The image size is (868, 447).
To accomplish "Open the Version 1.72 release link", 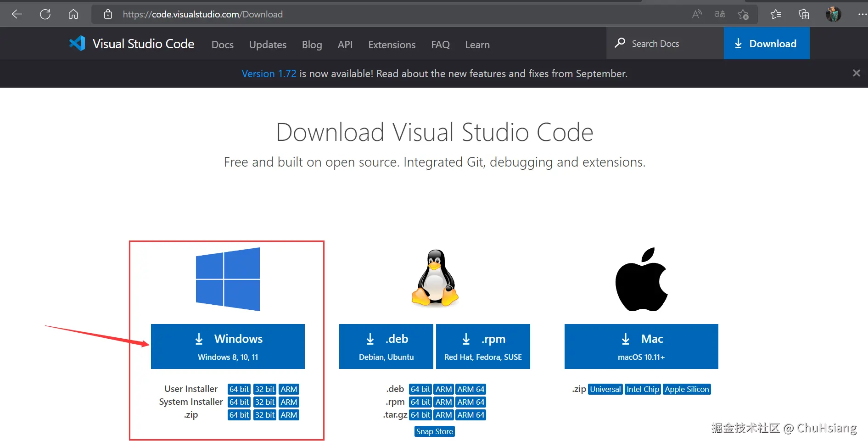I will [269, 73].
